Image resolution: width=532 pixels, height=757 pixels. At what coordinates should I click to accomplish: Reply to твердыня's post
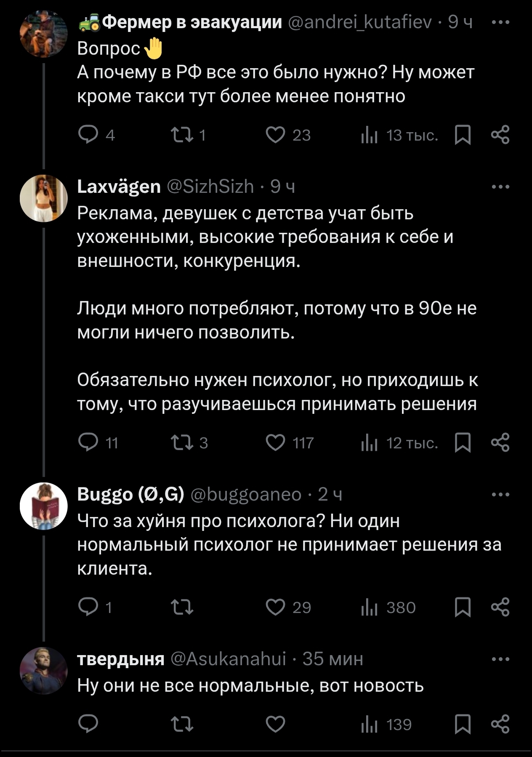pos(88,724)
